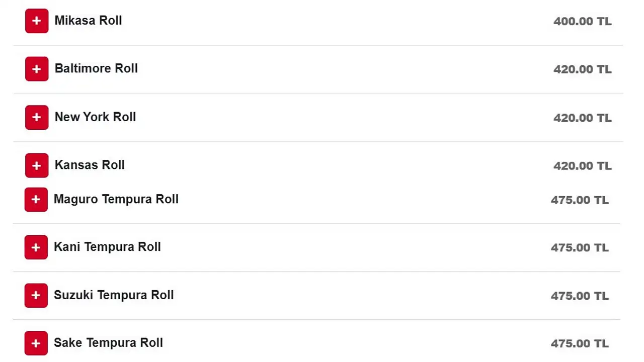Tap the price of Sake Tempura Roll

click(x=580, y=344)
